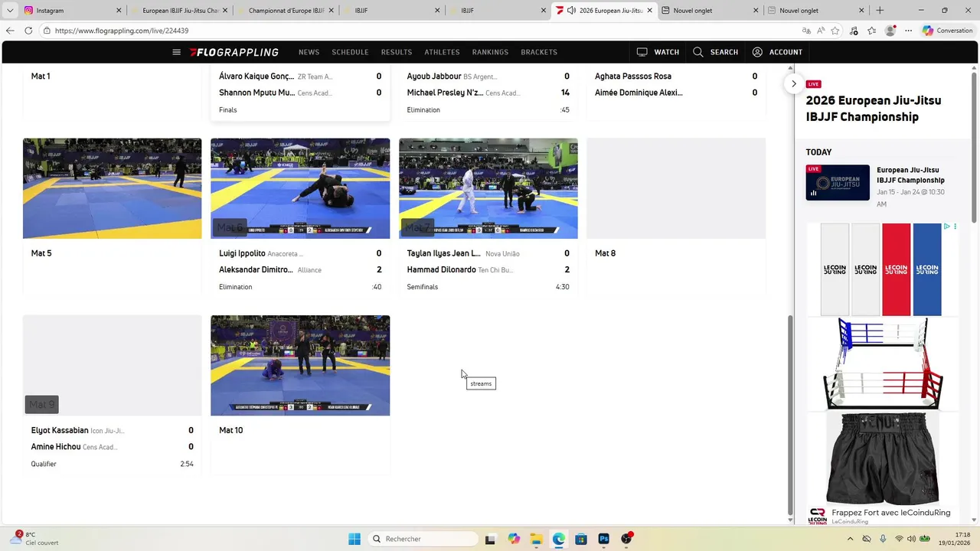This screenshot has width=980, height=551.
Task: Collapse the live sidebar with the chevron arrow
Action: coord(794,83)
